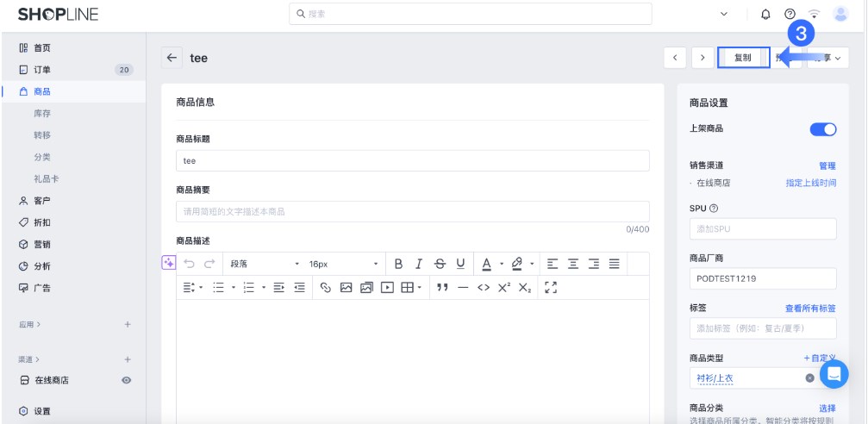The image size is (868, 424).
Task: Center align the description text
Action: click(x=573, y=264)
